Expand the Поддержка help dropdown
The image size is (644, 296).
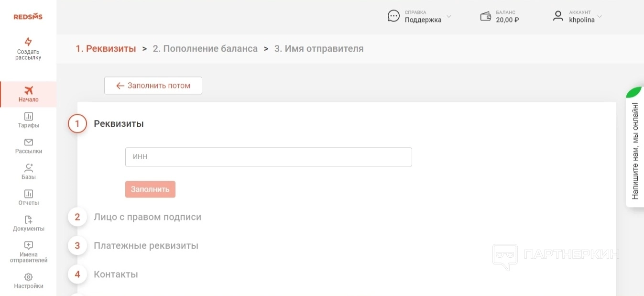tap(448, 17)
